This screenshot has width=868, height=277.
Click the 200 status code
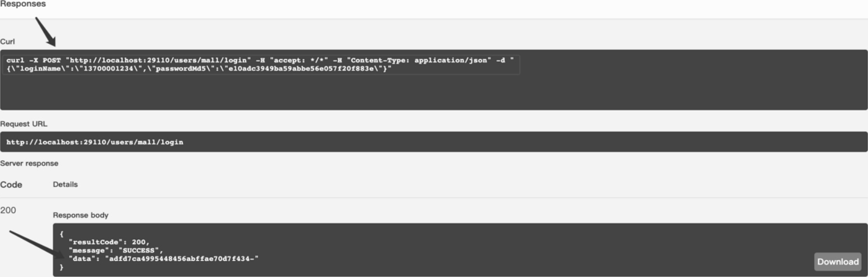8,210
